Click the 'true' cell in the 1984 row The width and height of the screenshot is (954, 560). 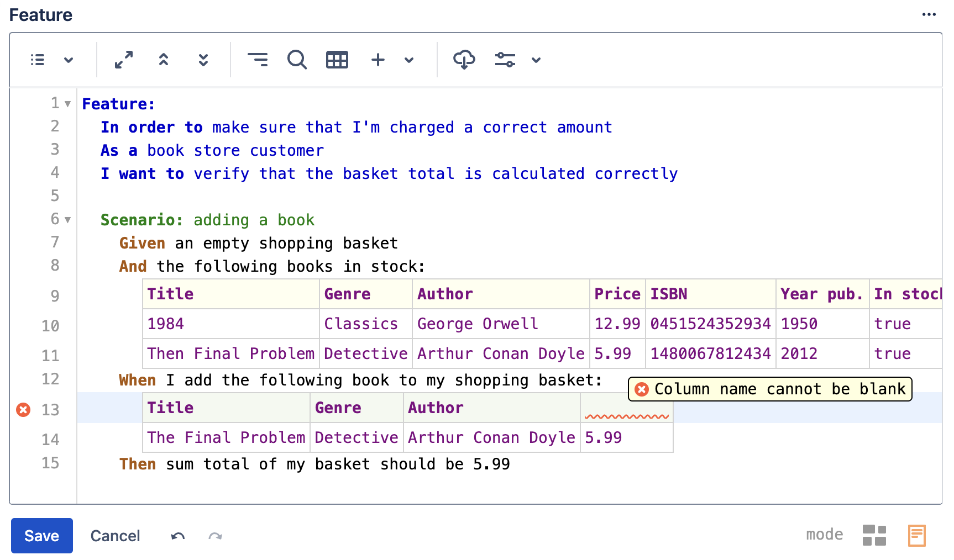[x=906, y=324]
